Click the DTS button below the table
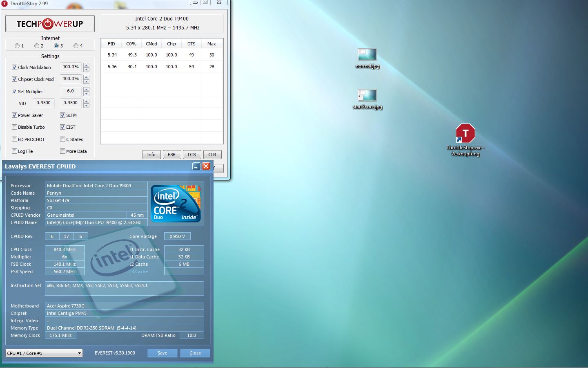The height and width of the screenshot is (368, 588). click(192, 155)
